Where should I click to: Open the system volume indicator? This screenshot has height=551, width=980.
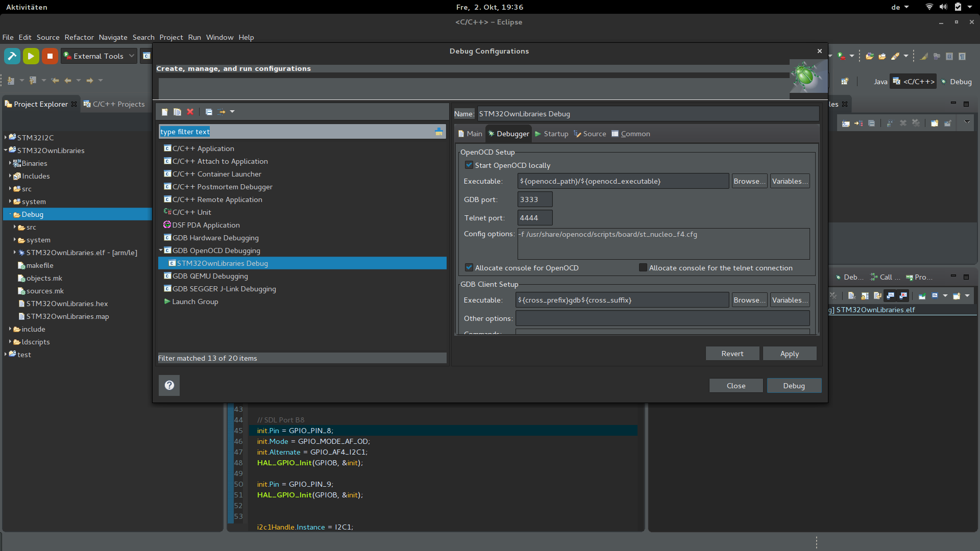tap(943, 7)
